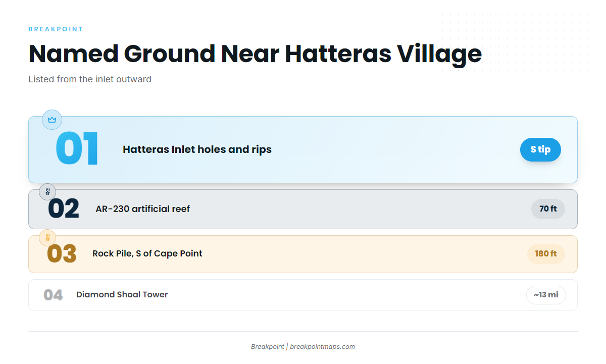Viewport: 606px width, 364px height.
Task: Click the "Named Ground Near Hatteras Village" heading
Action: (255, 54)
